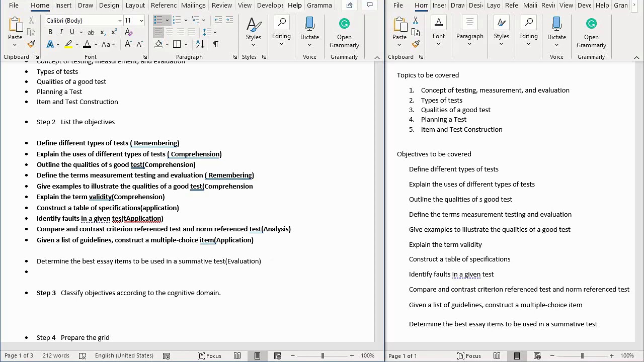644x362 pixels.
Task: Click Copy icon in right window's Clipboard group
Action: (x=416, y=32)
